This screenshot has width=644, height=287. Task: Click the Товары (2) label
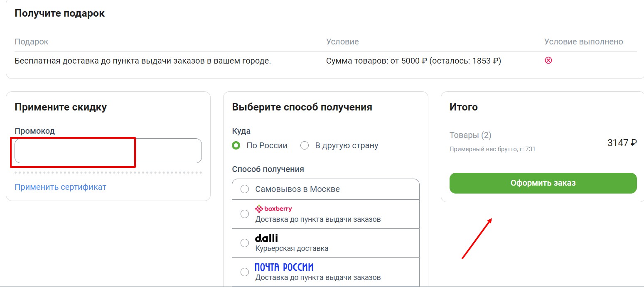[470, 135]
